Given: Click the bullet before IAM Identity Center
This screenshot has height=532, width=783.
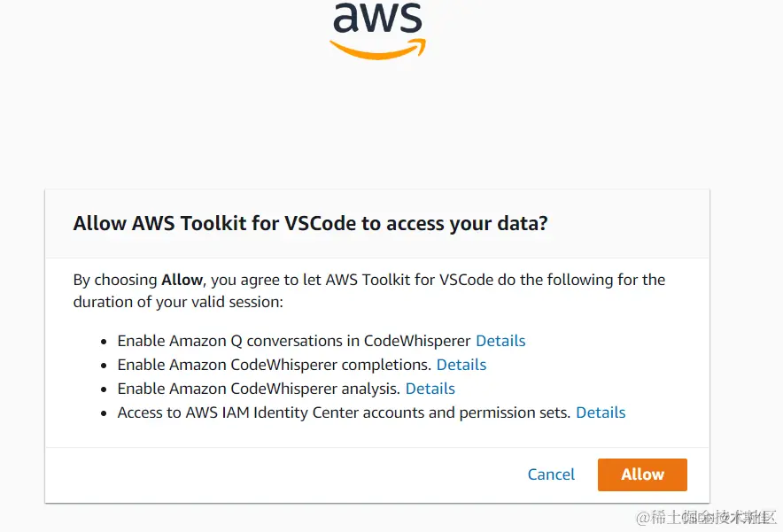Looking at the screenshot, I should [x=106, y=413].
